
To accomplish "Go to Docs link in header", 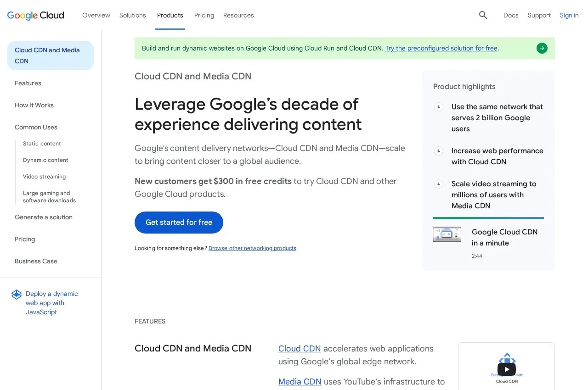I will 511,15.
